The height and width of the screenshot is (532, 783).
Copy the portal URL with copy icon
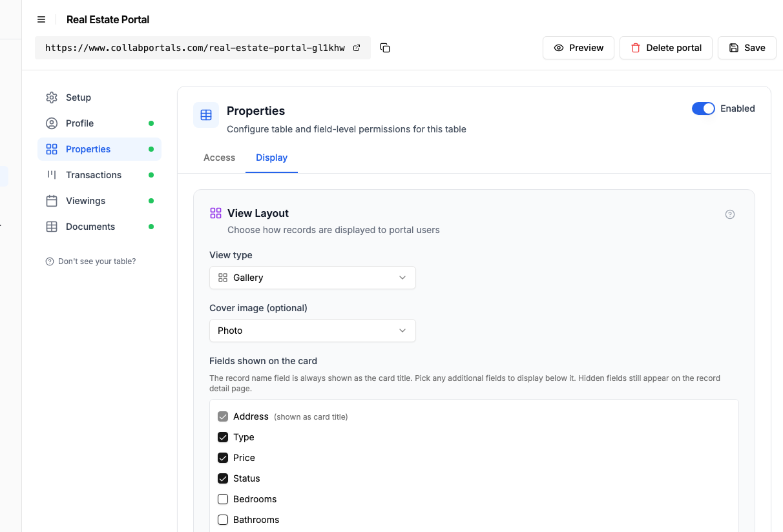(385, 48)
